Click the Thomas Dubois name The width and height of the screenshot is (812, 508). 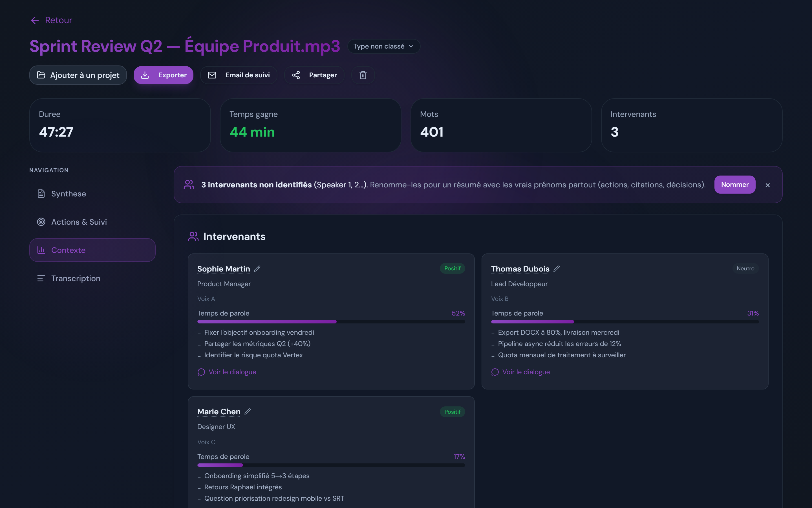point(520,269)
